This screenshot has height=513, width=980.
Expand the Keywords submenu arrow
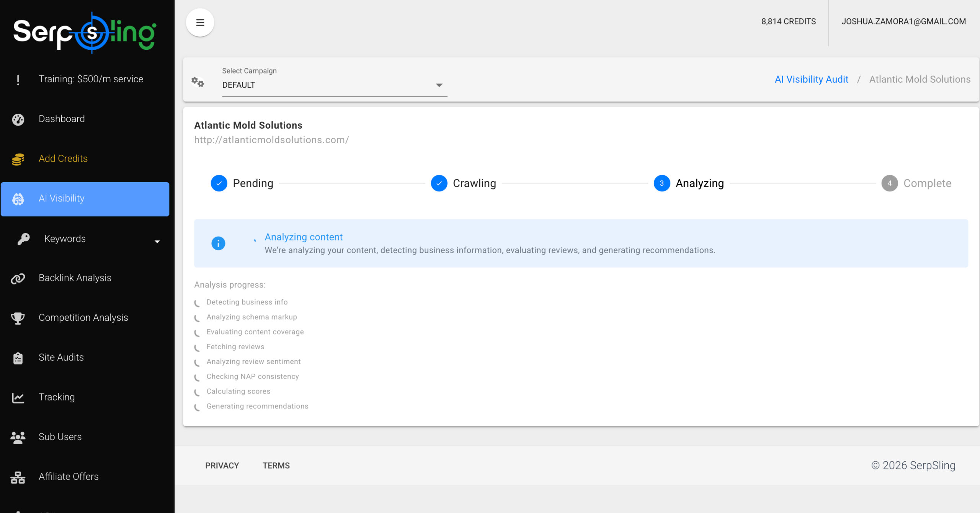tap(157, 241)
